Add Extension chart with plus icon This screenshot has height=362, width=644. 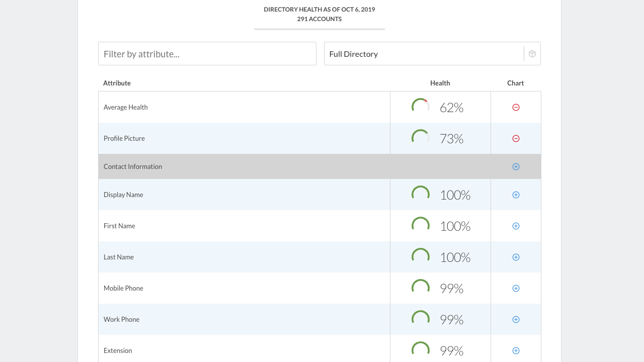[516, 350]
